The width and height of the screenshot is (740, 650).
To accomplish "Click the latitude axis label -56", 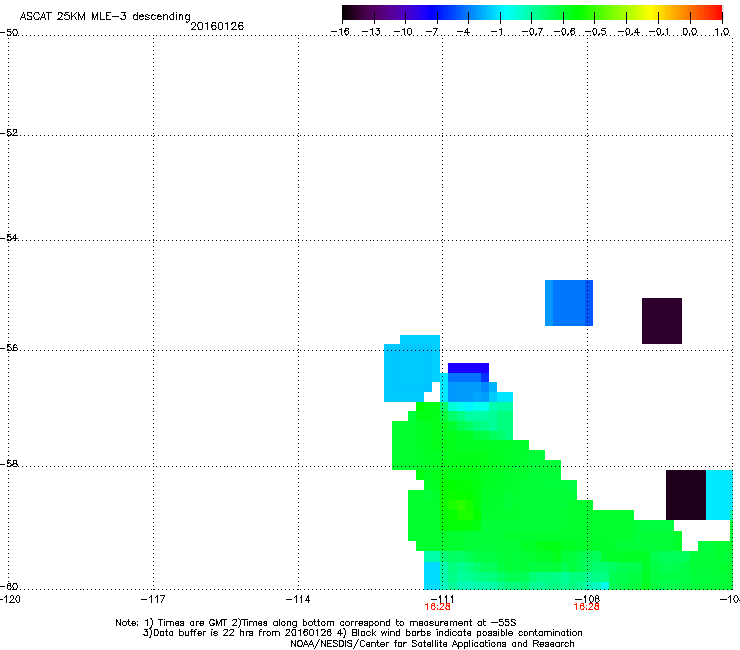I will pyautogui.click(x=9, y=347).
